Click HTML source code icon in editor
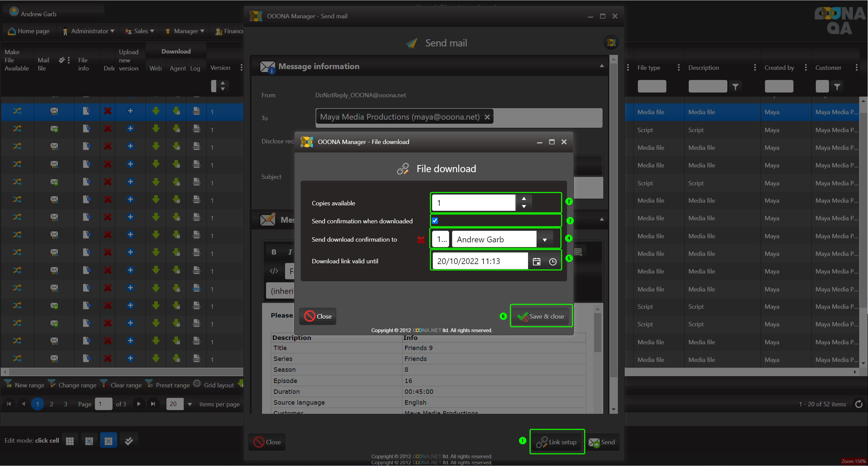The image size is (868, 466). tap(274, 271)
